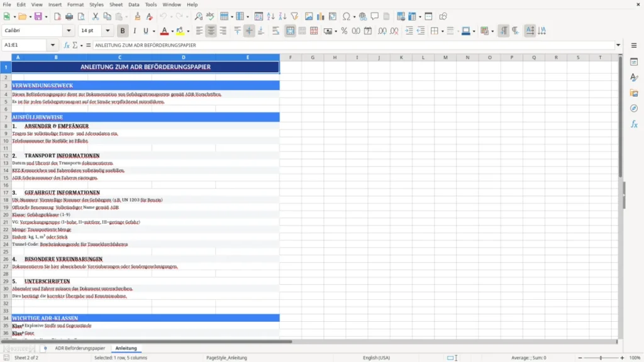The image size is (644, 362).
Task: Click the Increase indent icon
Action: coord(409,31)
